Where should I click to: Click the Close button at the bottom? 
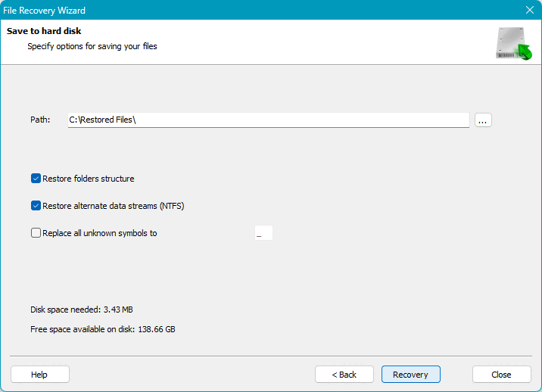coord(502,375)
